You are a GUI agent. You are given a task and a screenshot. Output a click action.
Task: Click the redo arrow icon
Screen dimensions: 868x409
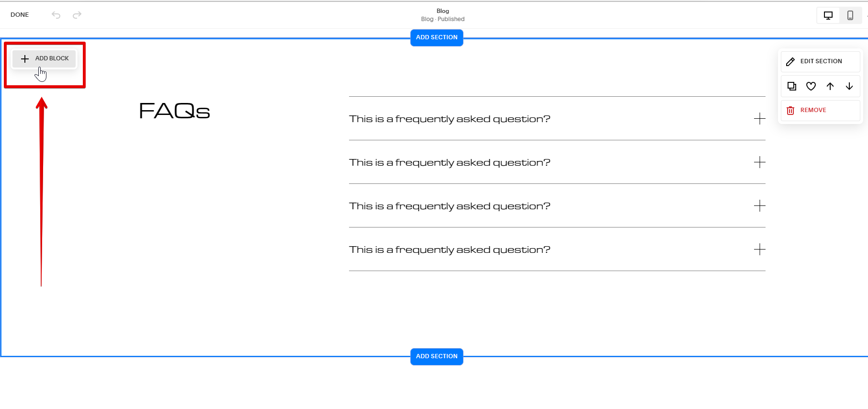coord(77,15)
